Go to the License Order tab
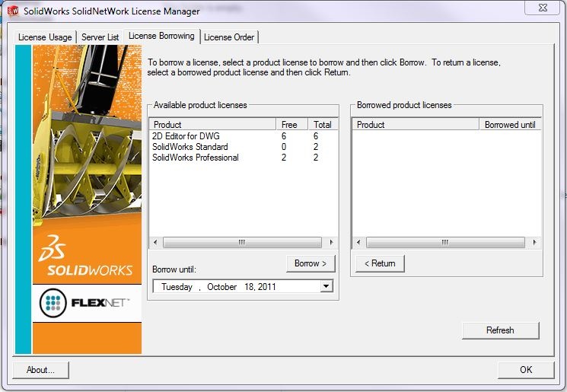 pyautogui.click(x=229, y=37)
